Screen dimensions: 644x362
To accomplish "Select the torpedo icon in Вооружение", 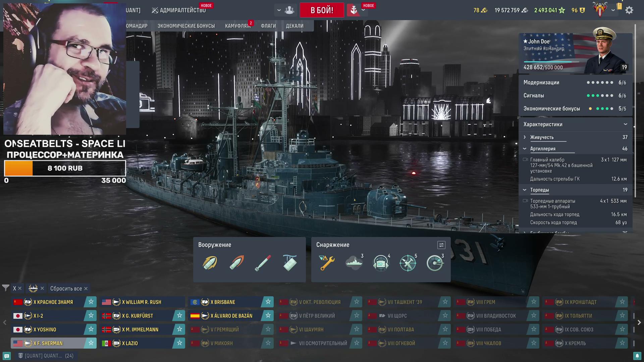I will click(263, 262).
